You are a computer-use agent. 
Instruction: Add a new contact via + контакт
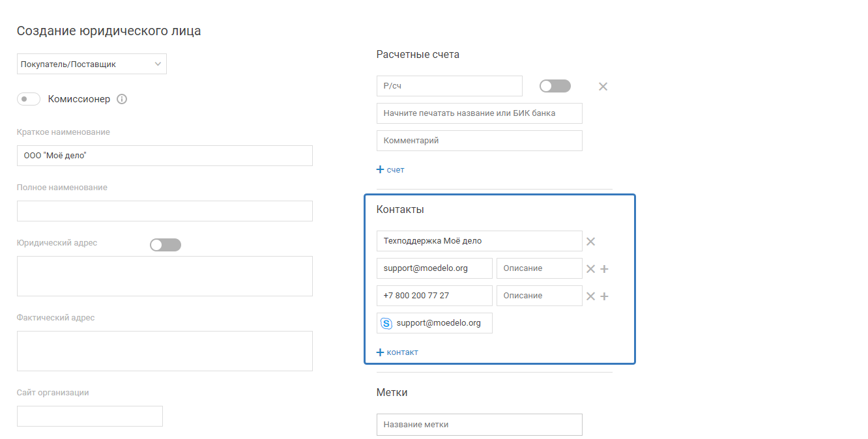click(398, 352)
